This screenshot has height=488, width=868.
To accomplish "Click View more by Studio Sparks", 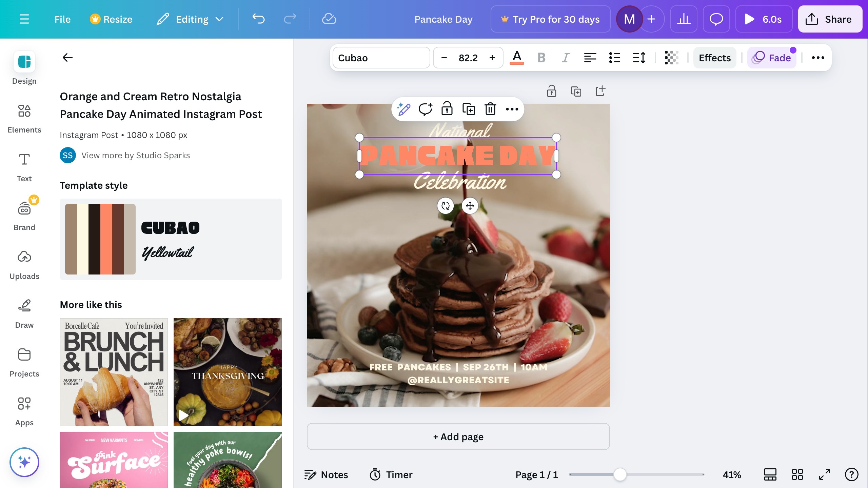I will [x=136, y=155].
